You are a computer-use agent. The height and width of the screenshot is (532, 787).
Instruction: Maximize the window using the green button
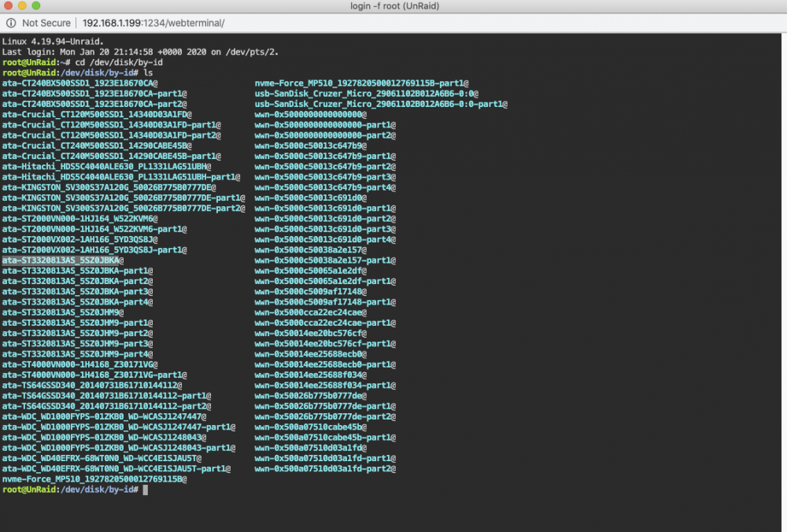coord(35,6)
